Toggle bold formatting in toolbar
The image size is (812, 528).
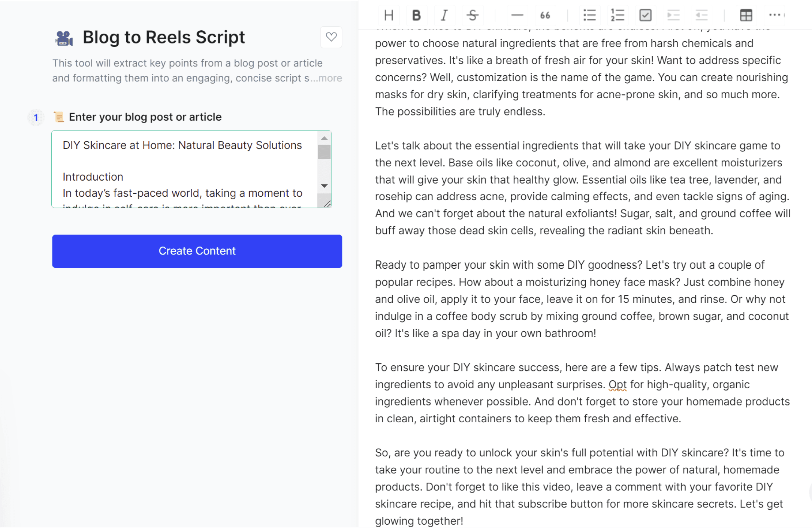[x=416, y=15]
